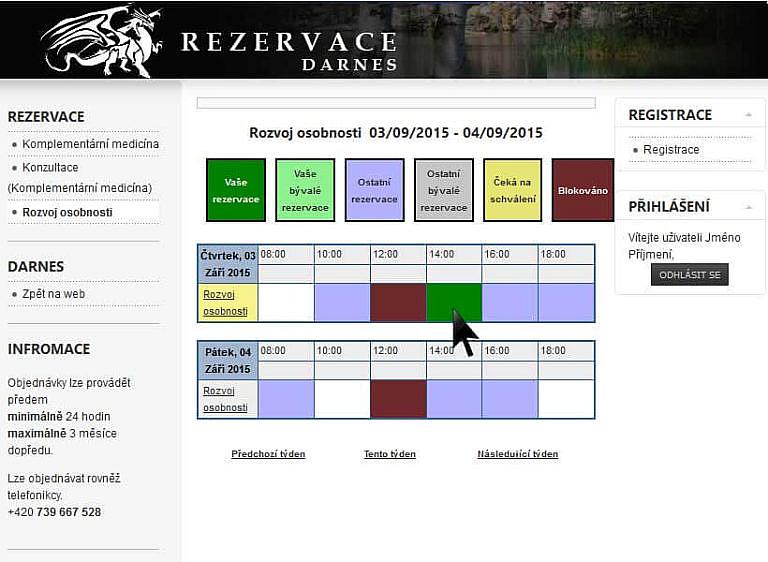
Task: Collapse the Registrace panel arrow
Action: pyautogui.click(x=747, y=116)
